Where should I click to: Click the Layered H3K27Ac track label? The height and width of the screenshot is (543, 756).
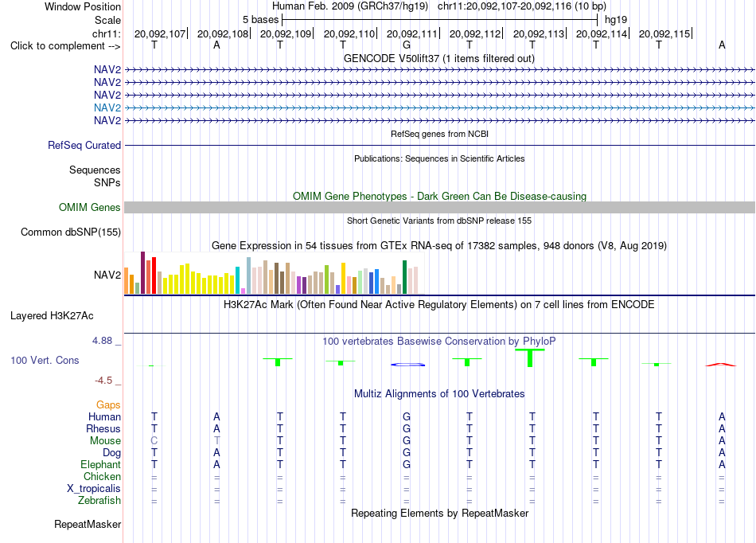(52, 316)
